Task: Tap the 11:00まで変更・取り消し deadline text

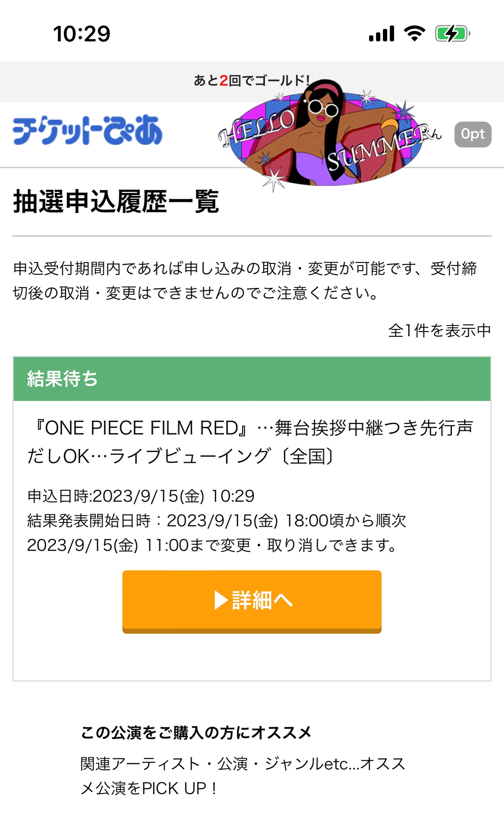Action: 211,545
